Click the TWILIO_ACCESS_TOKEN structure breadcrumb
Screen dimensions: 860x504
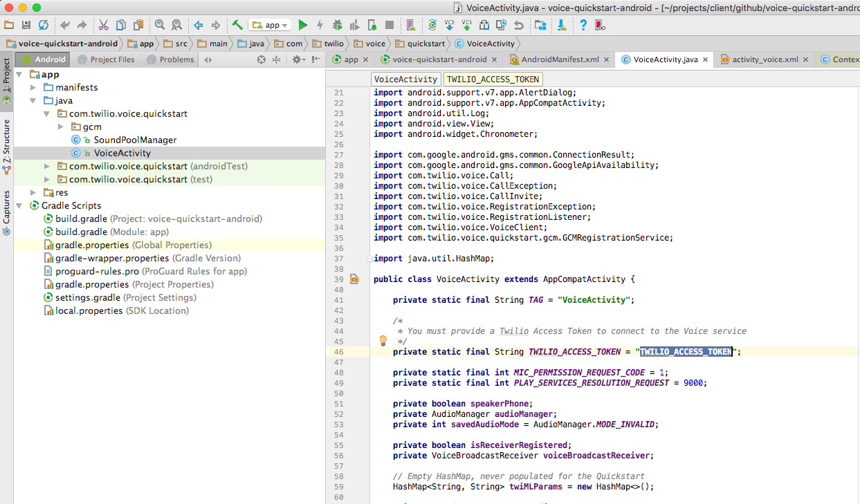click(492, 80)
